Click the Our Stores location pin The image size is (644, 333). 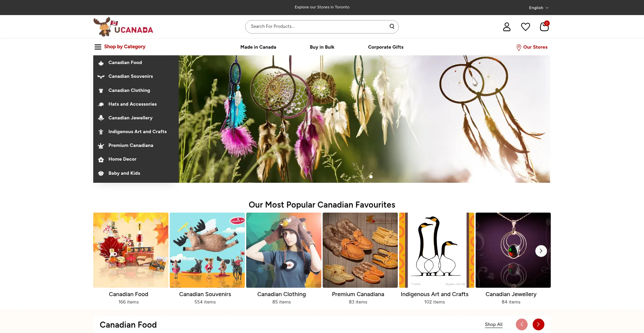[519, 48]
